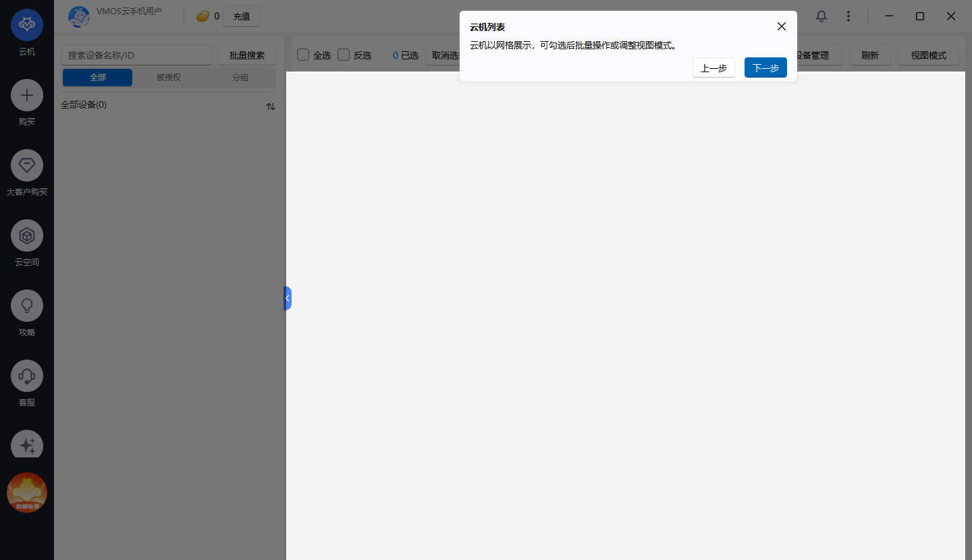The image size is (972, 560).
Task: Click the sparkle stars sidebar icon
Action: tap(27, 445)
